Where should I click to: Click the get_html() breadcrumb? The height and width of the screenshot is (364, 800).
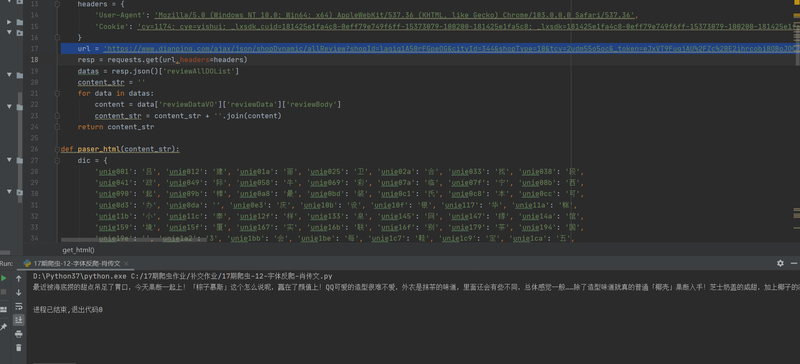78,250
